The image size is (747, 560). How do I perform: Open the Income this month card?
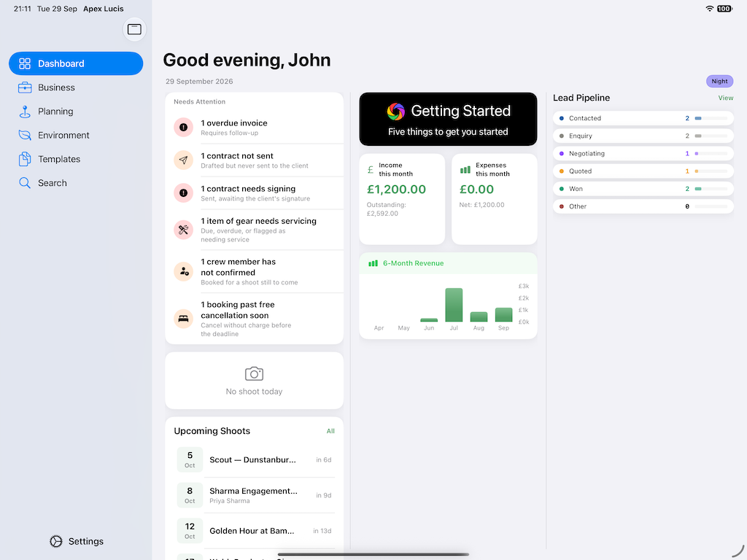point(402,199)
